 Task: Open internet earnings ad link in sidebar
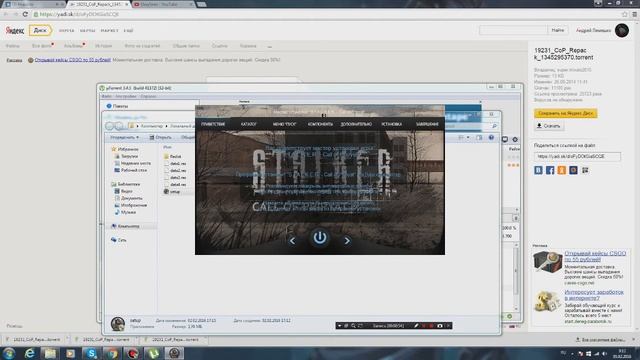594,295
